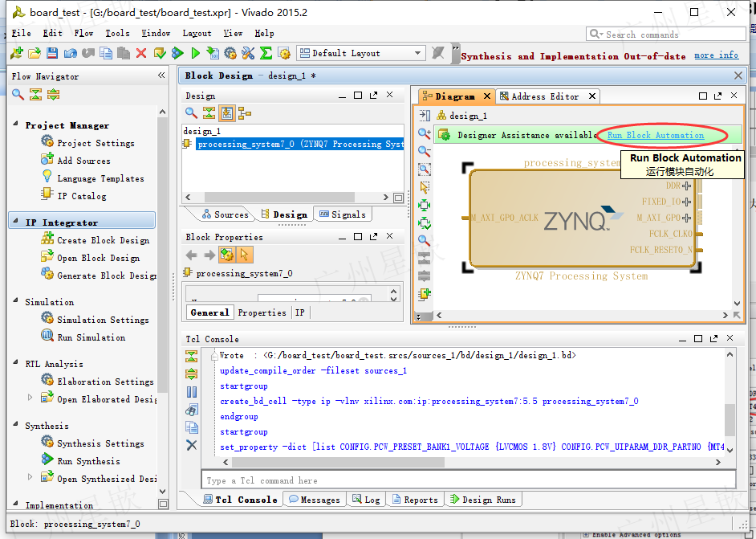The image size is (756, 539).
Task: Click the Select Area cursor icon in Diagram
Action: [425, 187]
